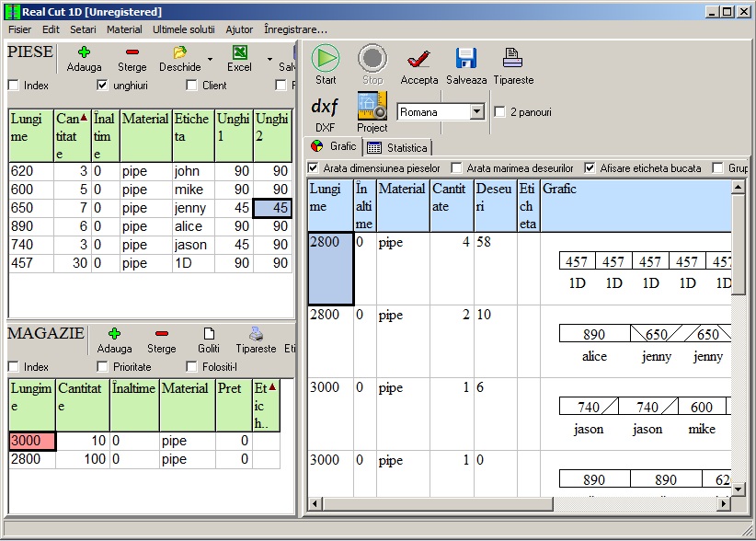The height and width of the screenshot is (541, 756).
Task: Toggle the Arata marimea deseurilor checkbox
Action: 457,168
